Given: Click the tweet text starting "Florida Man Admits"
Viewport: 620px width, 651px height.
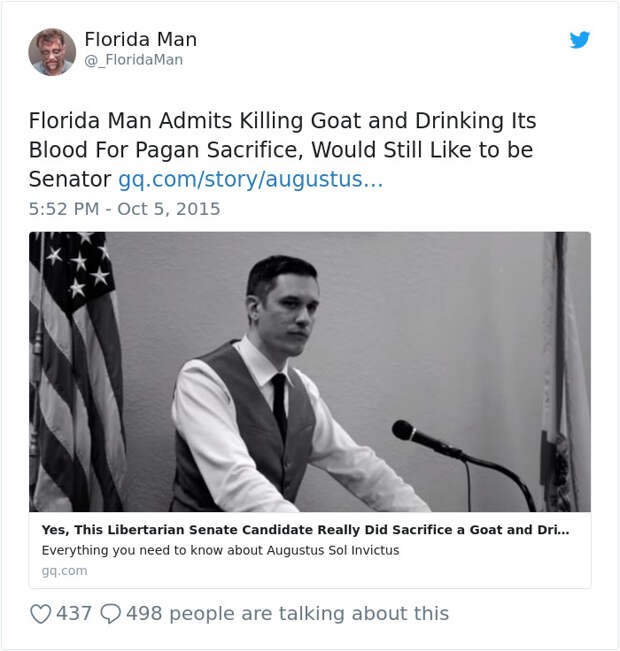Looking at the screenshot, I should (282, 122).
